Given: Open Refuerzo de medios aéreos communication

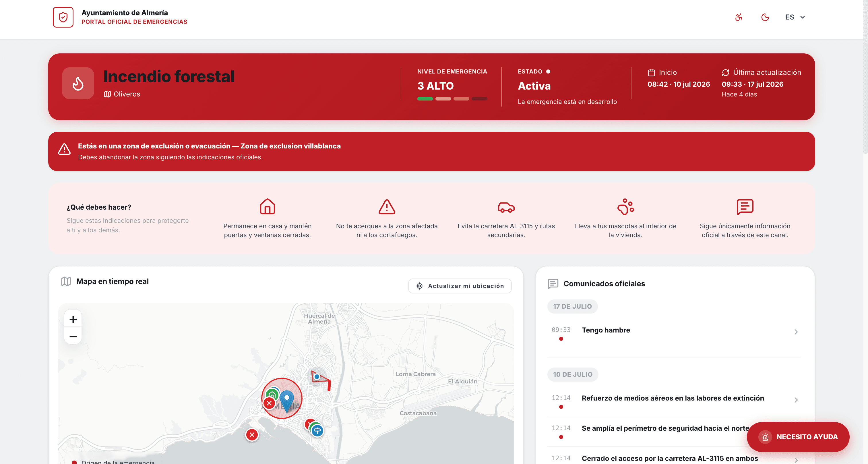Looking at the screenshot, I should pyautogui.click(x=674, y=401).
